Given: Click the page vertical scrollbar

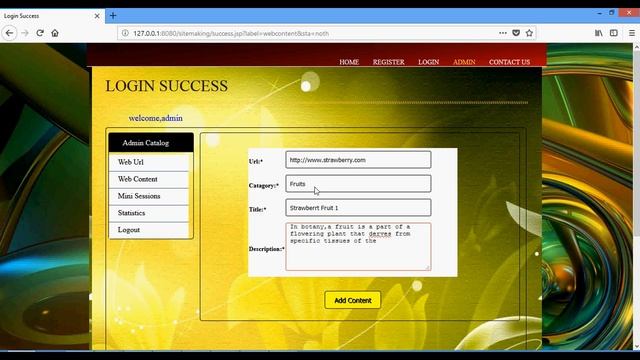Looking at the screenshot, I should [x=636, y=143].
